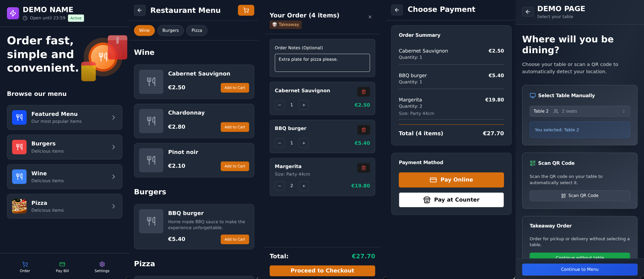Image resolution: width=644 pixels, height=279 pixels.
Task: Decrease BBQ burger quantity
Action: [280, 143]
